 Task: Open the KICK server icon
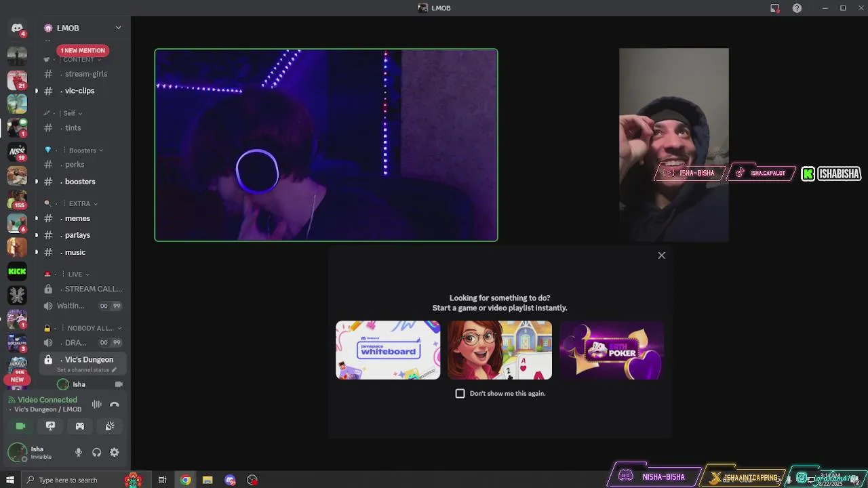coord(17,271)
